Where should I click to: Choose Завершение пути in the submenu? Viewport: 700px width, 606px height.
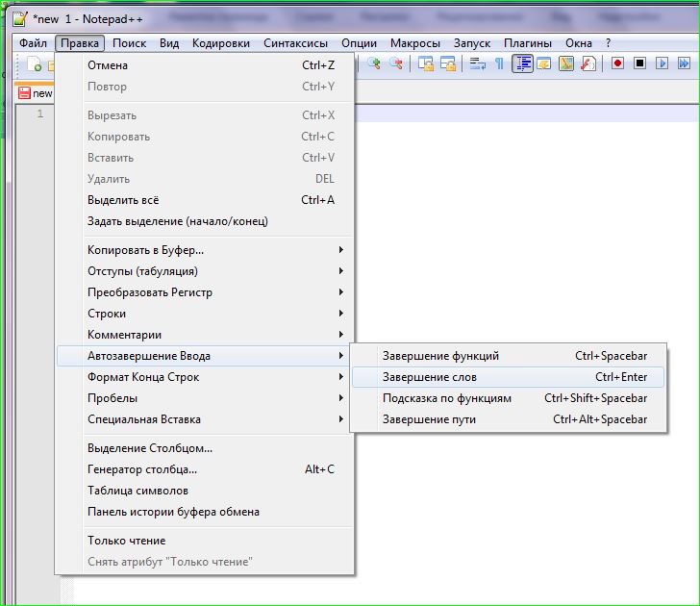tap(508, 419)
